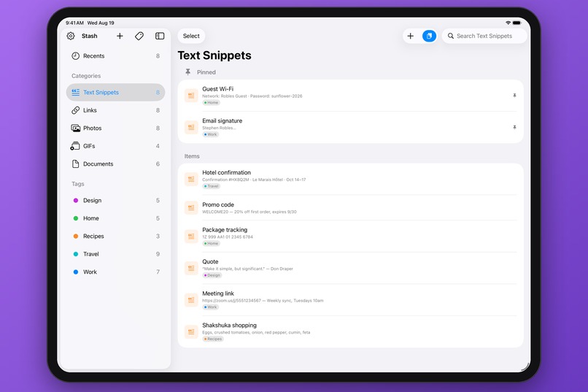588x392 pixels.
Task: Click the Photos stack icon
Action: point(75,128)
